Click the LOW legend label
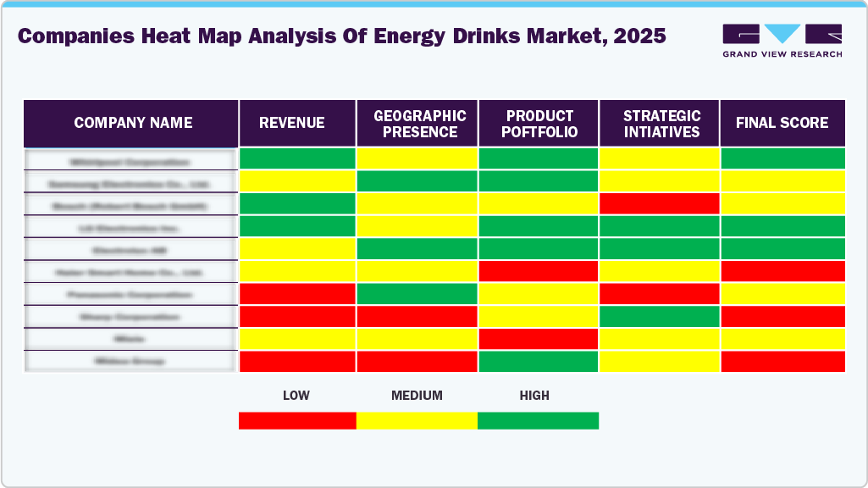 [296, 396]
